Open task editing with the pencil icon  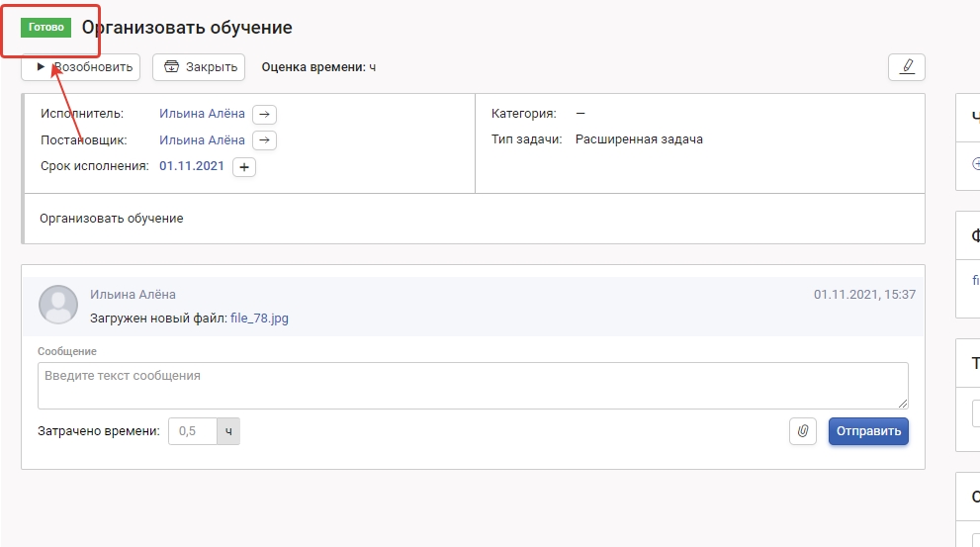point(906,67)
